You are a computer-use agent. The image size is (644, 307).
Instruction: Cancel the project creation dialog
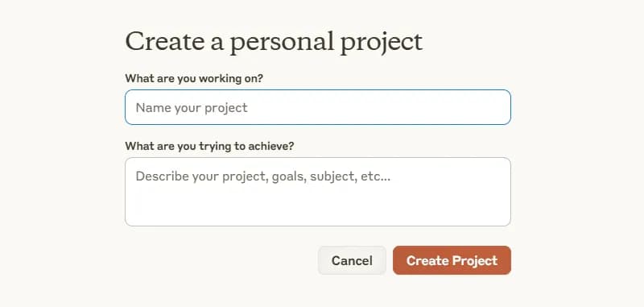point(352,260)
